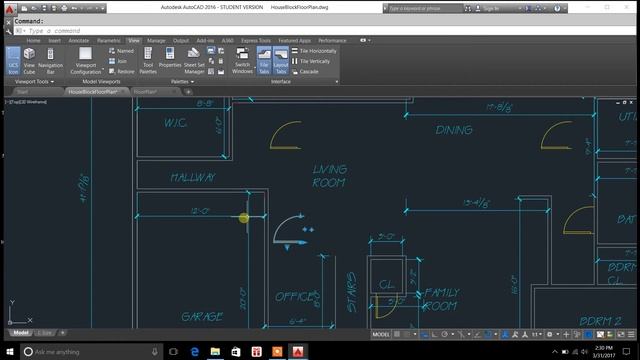640x360 pixels.
Task: Click the Cortana Ask me anything box
Action: 91,351
